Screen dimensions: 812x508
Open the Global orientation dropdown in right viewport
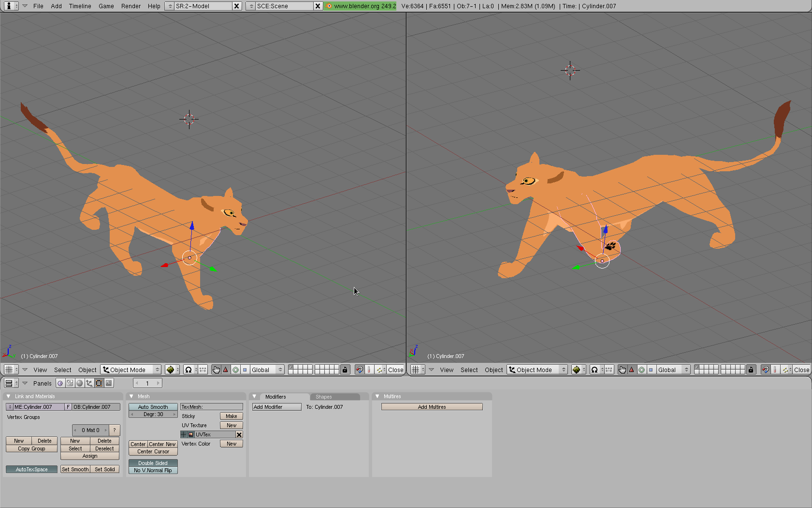pyautogui.click(x=673, y=370)
